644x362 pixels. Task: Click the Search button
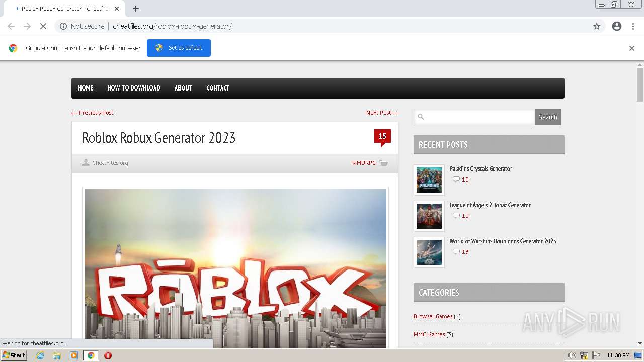(548, 117)
